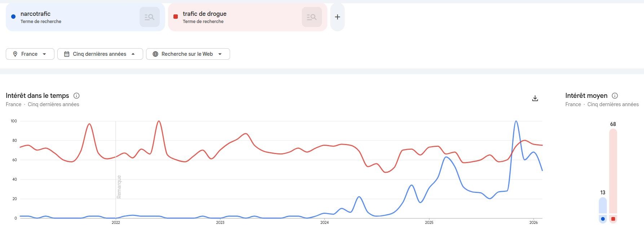The image size is (644, 230).
Task: Select the trafic de drogue search term chip
Action: [234, 17]
